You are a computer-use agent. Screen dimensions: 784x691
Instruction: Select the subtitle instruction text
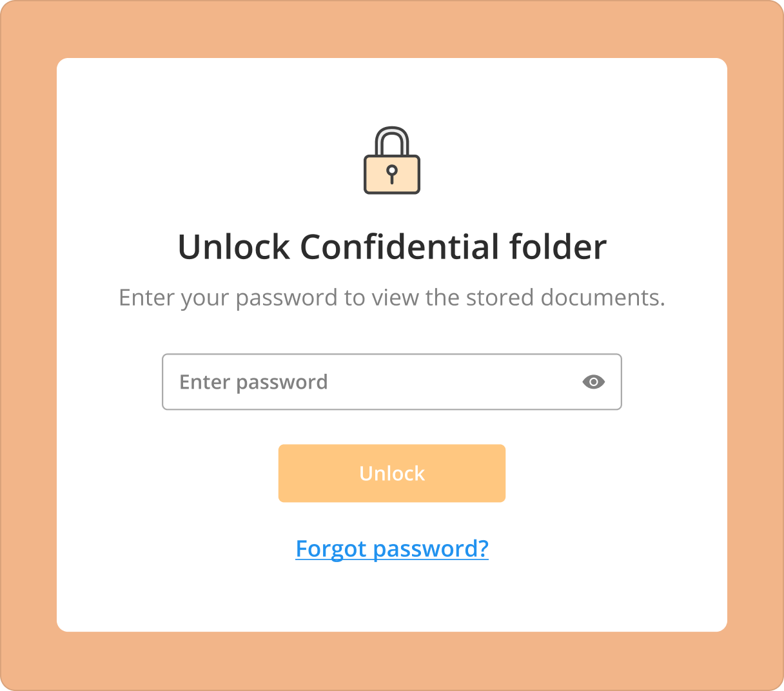[391, 297]
